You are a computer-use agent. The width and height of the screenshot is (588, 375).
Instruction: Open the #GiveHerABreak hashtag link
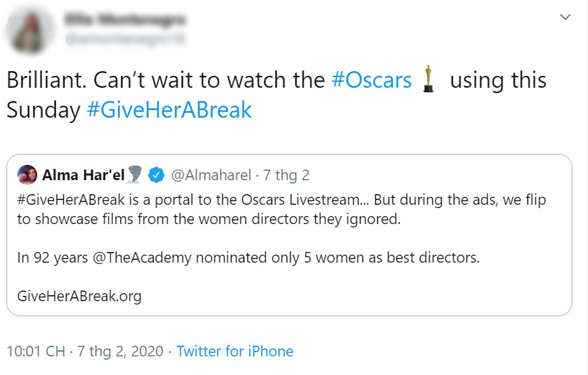pos(169,110)
